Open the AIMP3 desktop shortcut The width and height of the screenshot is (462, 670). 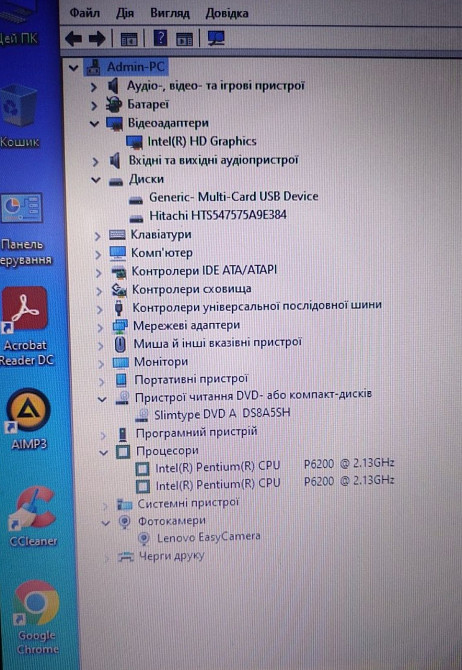tap(28, 419)
